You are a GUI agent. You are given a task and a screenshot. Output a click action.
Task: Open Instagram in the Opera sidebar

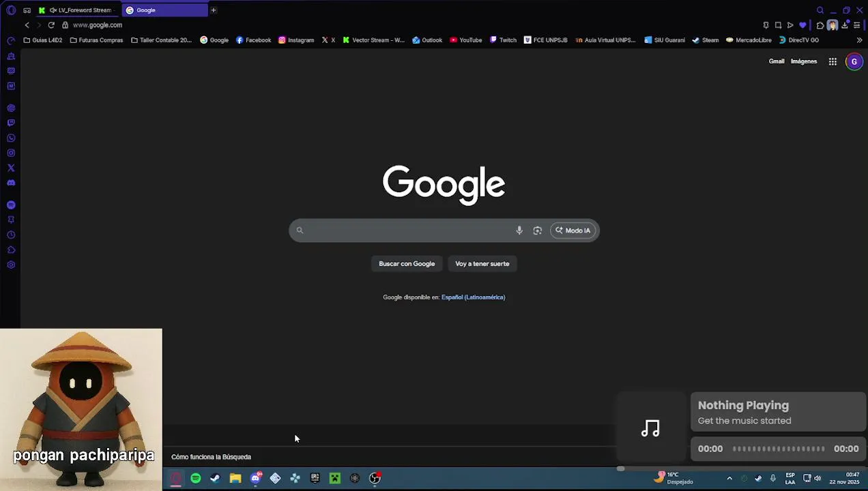pos(11,153)
